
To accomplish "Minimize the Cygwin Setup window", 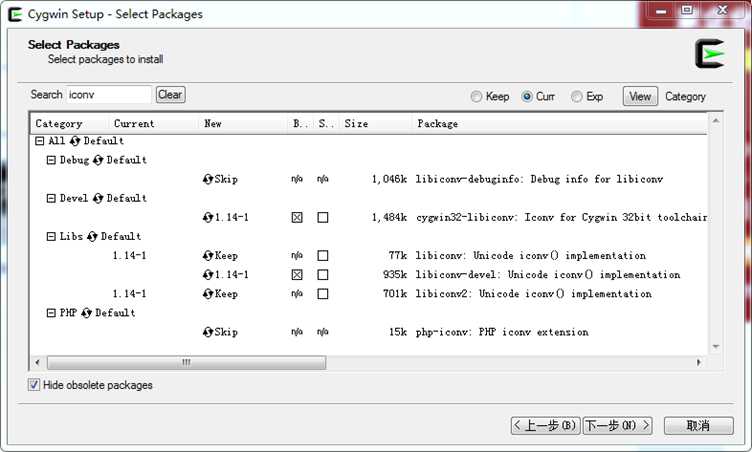I will (661, 11).
